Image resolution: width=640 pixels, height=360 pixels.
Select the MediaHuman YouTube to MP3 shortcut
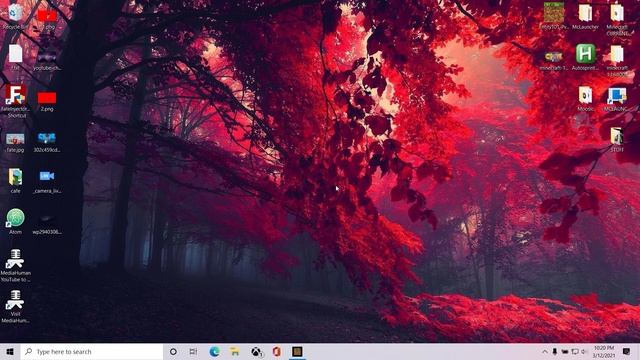click(16, 266)
